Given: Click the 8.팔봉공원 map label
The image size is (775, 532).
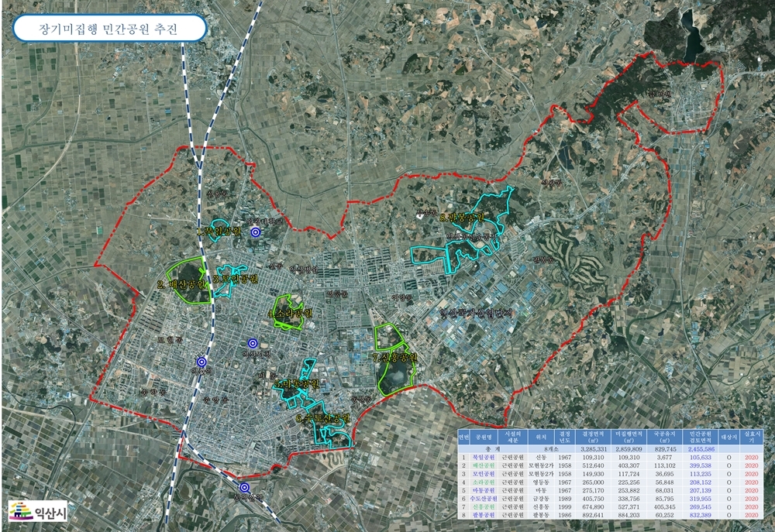Looking at the screenshot, I should tap(462, 217).
